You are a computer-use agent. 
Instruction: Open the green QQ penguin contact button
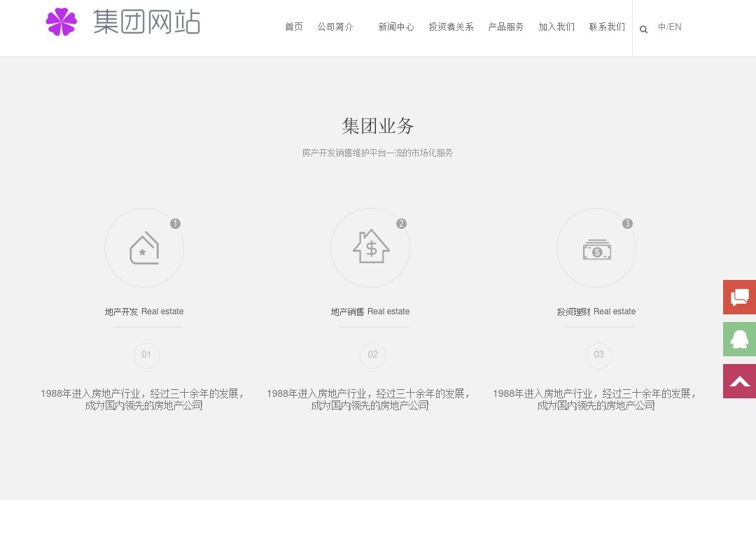coord(739,339)
